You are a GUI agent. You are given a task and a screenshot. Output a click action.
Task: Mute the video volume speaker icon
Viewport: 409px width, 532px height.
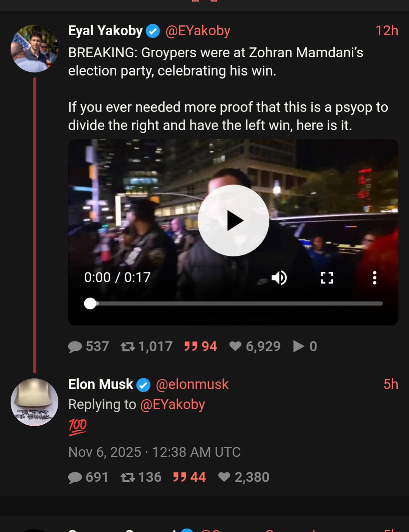279,278
